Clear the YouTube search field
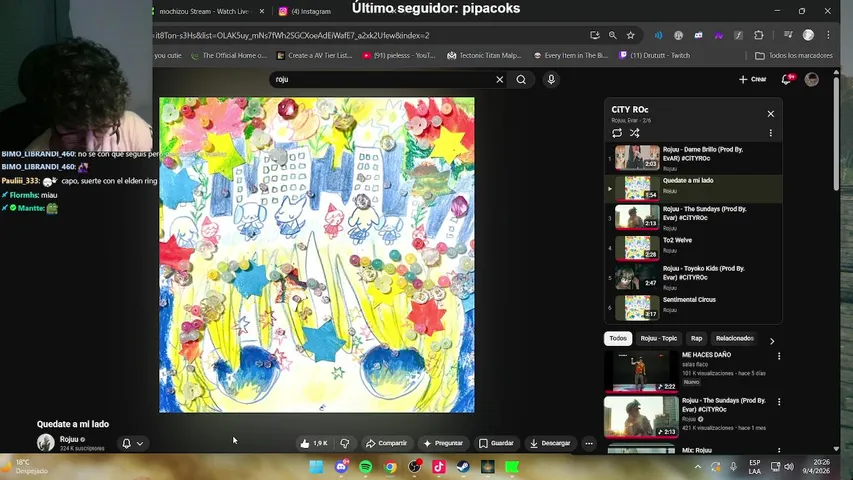The image size is (853, 480). point(499,79)
